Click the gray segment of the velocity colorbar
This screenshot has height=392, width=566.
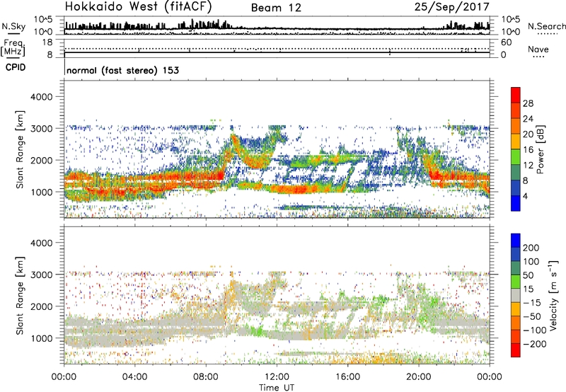[x=516, y=296]
